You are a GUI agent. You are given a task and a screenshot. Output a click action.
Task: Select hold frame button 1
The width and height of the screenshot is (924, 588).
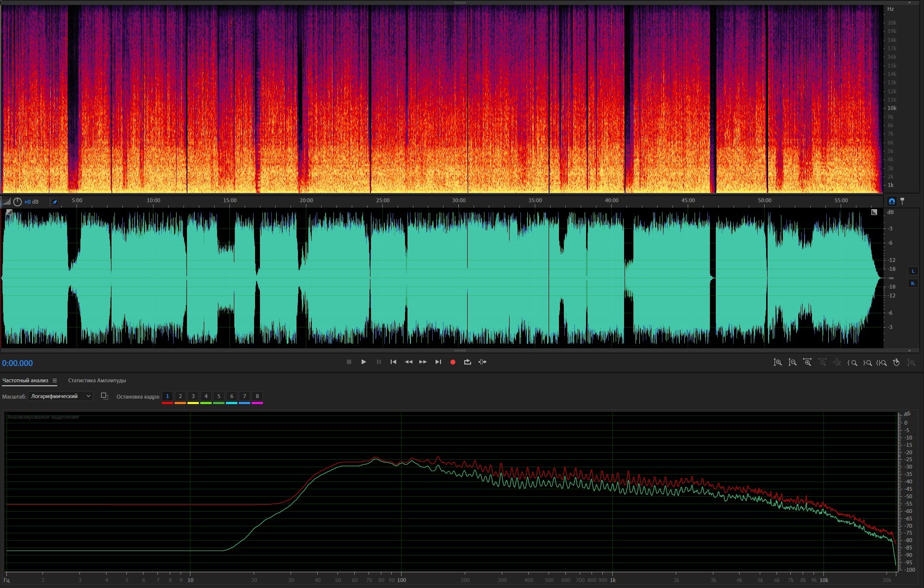(x=167, y=396)
